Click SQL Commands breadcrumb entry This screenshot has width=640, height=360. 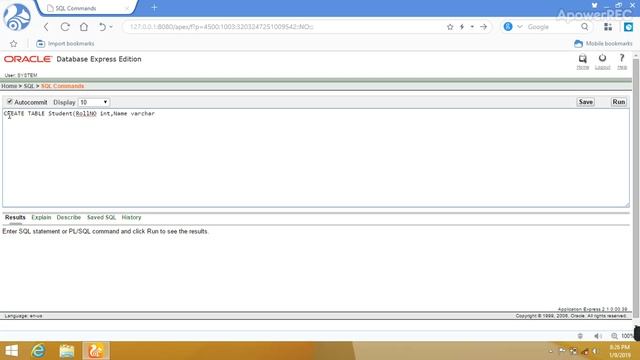62,86
